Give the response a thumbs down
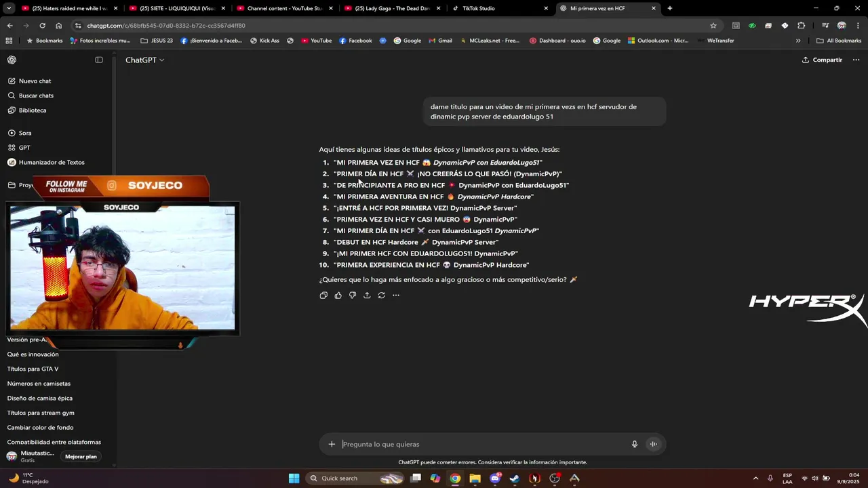Image resolution: width=868 pixels, height=488 pixels. point(353,296)
